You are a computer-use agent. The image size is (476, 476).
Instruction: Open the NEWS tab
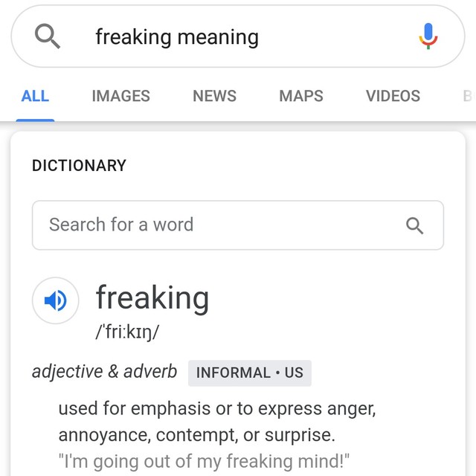point(214,96)
